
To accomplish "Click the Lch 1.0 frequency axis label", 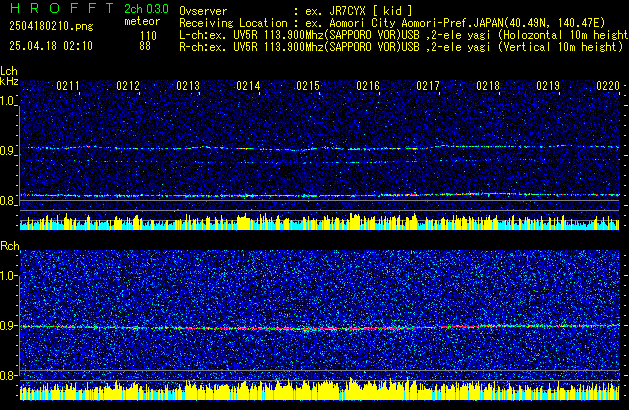I will 8,101.
